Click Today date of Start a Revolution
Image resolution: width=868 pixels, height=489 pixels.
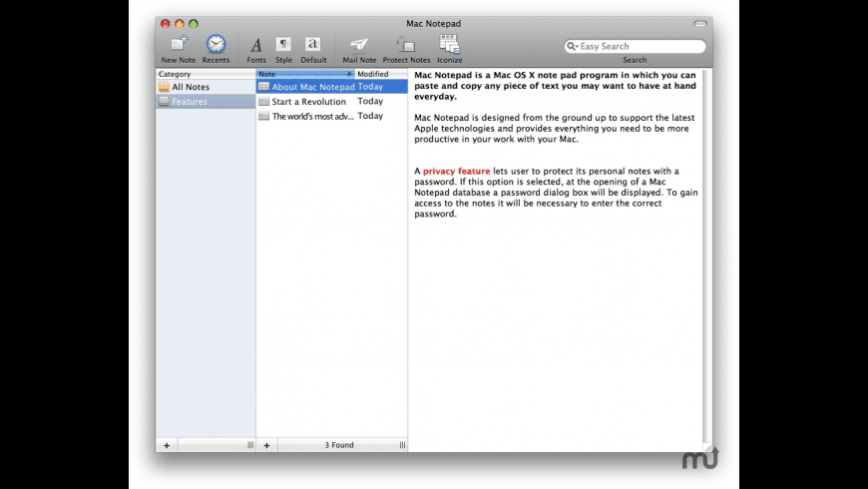point(370,102)
